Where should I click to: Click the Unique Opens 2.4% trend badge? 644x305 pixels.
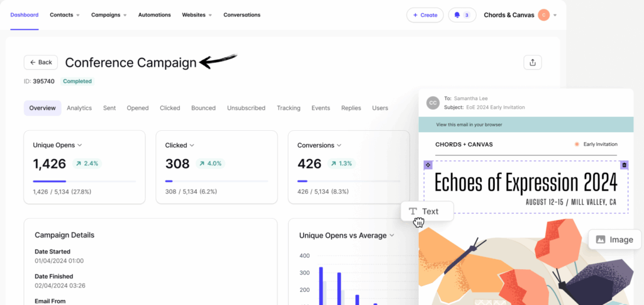[87, 164]
